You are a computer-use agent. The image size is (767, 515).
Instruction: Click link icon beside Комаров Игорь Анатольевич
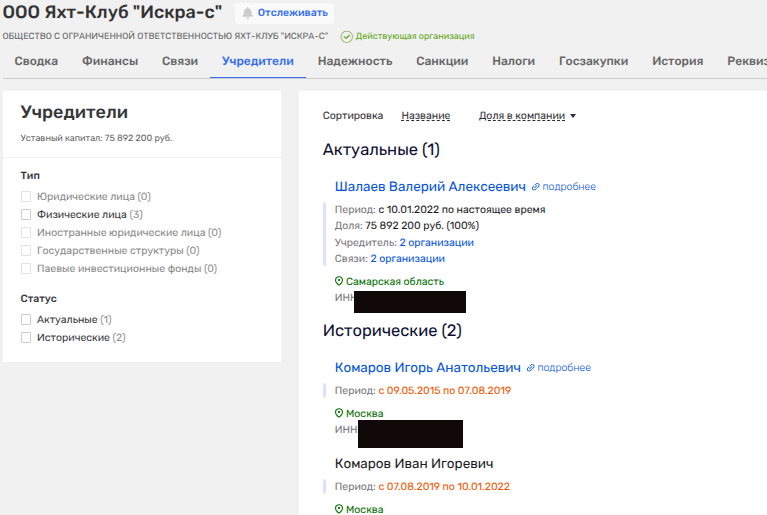532,368
